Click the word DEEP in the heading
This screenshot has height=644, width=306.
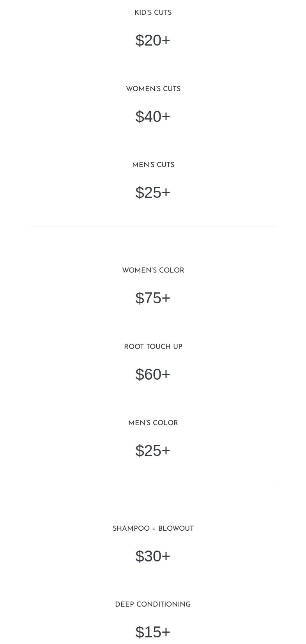coord(124,605)
